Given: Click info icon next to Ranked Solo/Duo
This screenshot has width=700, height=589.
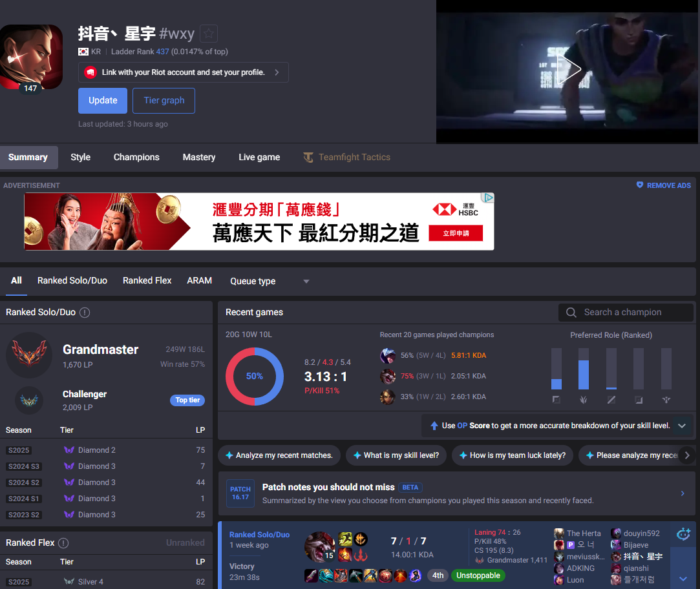Looking at the screenshot, I should point(85,313).
